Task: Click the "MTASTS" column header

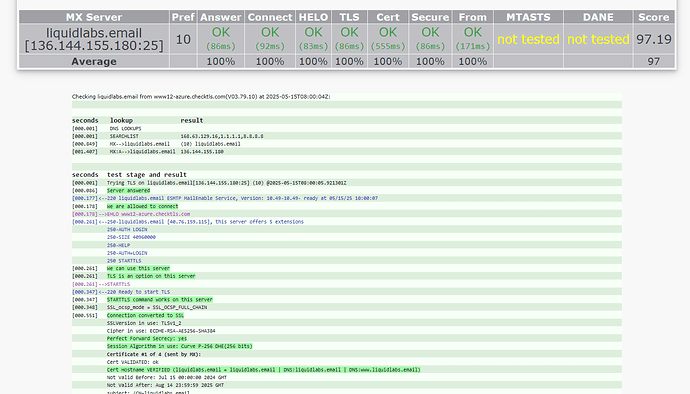Action: tap(528, 17)
